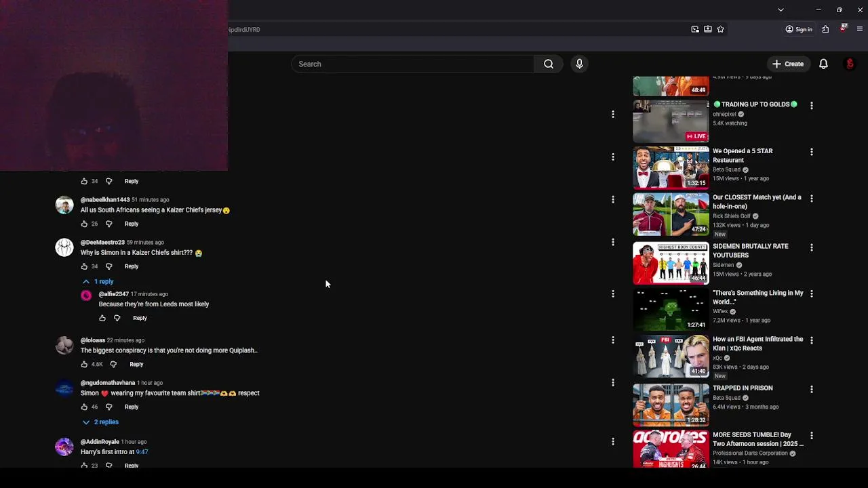Reply to DeeMaestro23's comment

(x=132, y=266)
